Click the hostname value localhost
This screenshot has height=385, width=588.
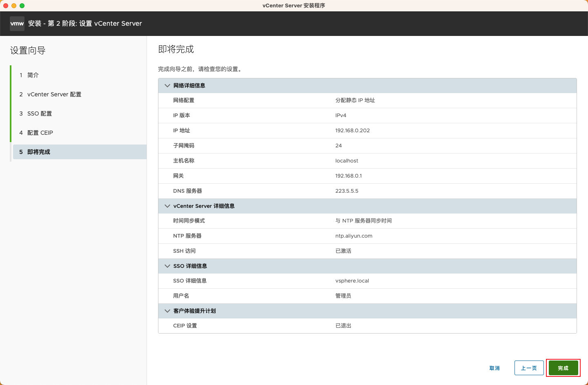pyautogui.click(x=347, y=161)
